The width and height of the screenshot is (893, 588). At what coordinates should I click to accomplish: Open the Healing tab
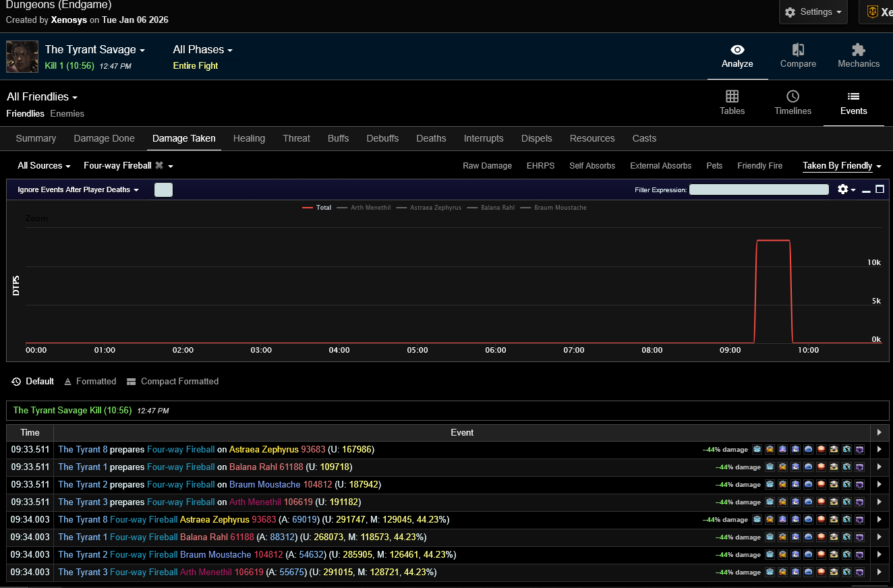(249, 138)
